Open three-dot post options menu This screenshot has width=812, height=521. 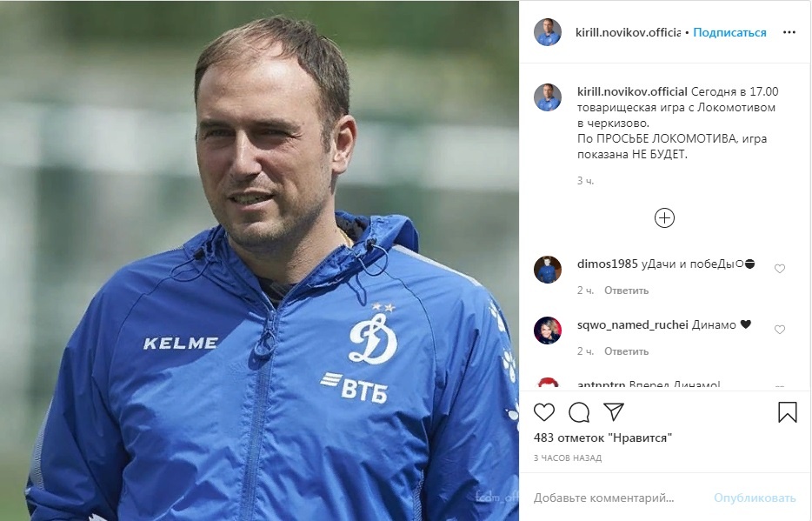pyautogui.click(x=789, y=32)
